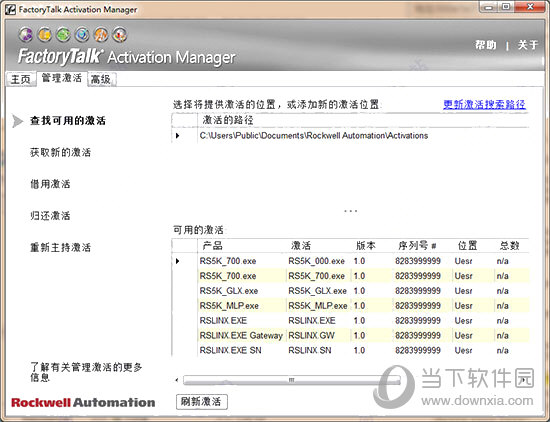Open 了解有关管理激活的更多信息 help text
This screenshot has height=422, width=550.
(x=86, y=372)
